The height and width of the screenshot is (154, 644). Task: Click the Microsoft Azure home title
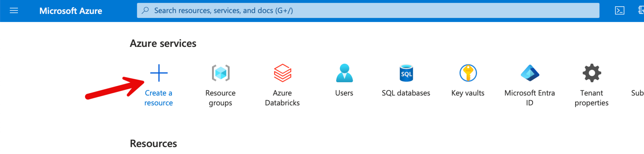[70, 11]
